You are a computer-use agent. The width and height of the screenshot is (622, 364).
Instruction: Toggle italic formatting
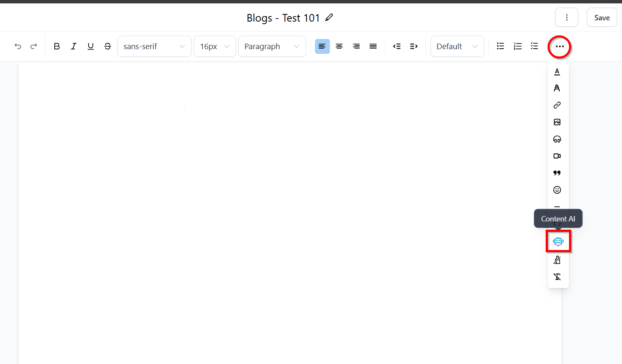click(74, 46)
